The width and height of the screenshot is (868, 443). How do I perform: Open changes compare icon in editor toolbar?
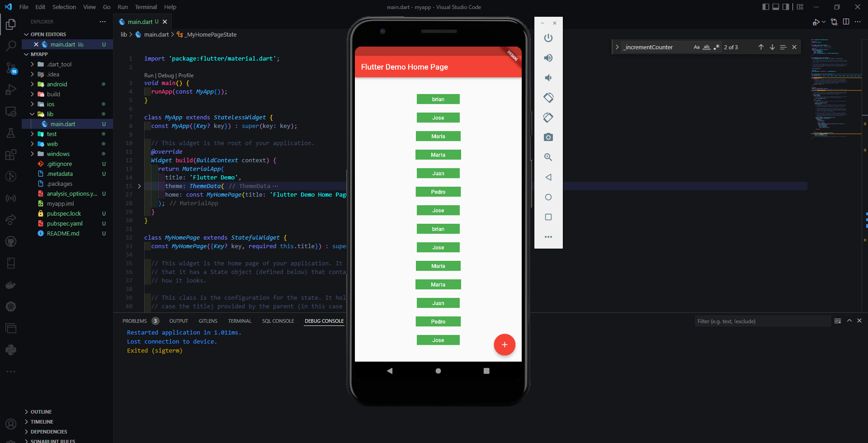(x=834, y=22)
